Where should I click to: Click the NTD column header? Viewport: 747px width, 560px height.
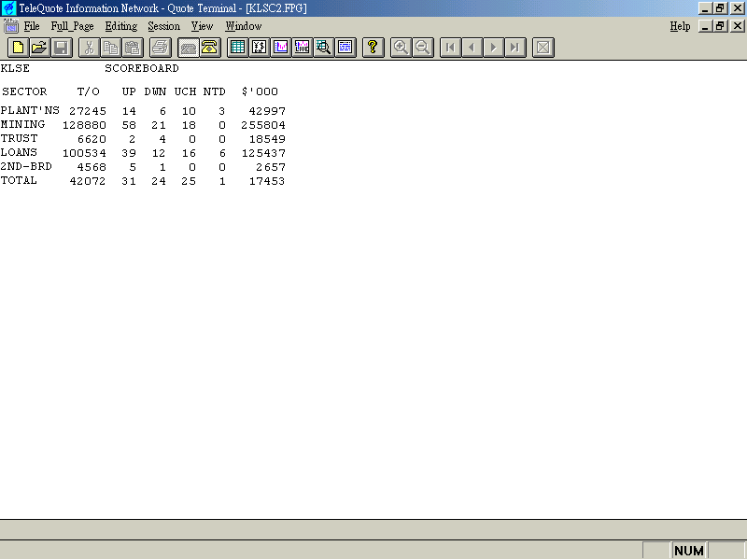pos(215,91)
